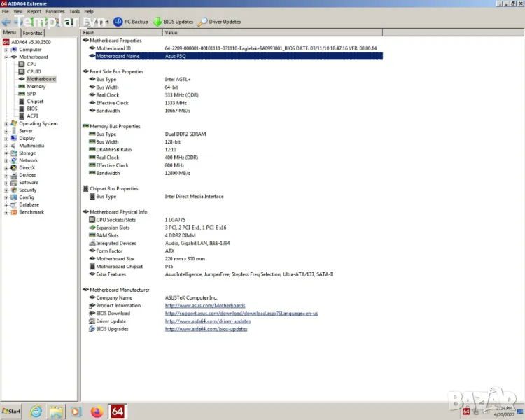
Task: Collapse the Motherboard tree node
Action: point(6,57)
